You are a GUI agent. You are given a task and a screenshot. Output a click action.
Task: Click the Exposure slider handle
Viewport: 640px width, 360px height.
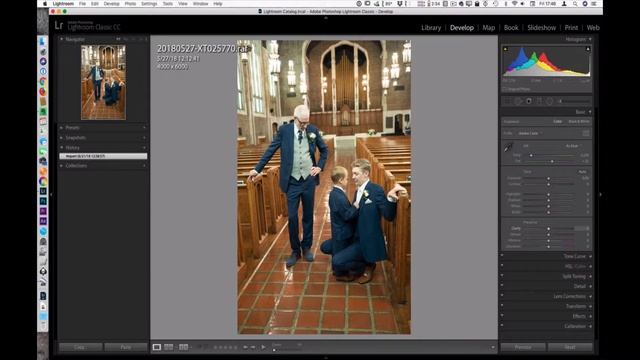549,178
